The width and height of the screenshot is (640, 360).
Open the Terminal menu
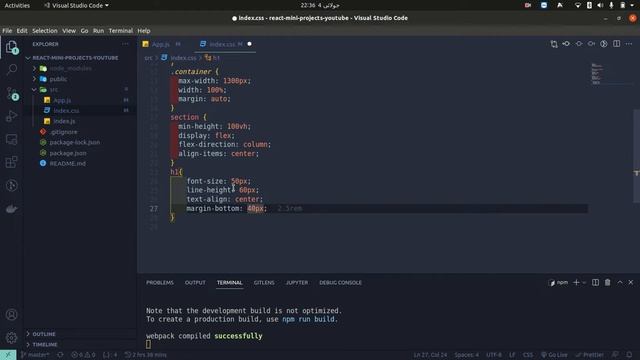pos(121,31)
